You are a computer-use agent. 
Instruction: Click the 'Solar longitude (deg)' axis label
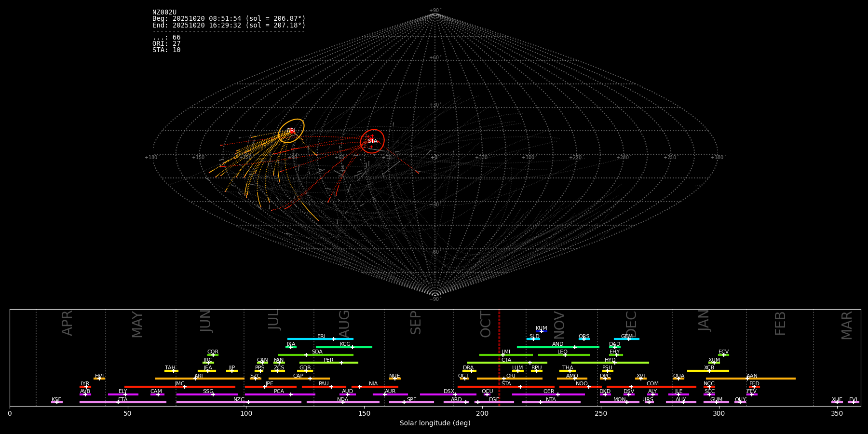coord(434,423)
